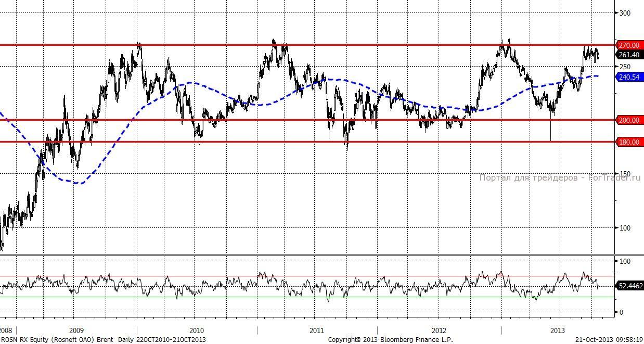The image size is (644, 344).
Task: Click the Bloomberg Finance L.P. copyright text
Action: tap(390, 339)
